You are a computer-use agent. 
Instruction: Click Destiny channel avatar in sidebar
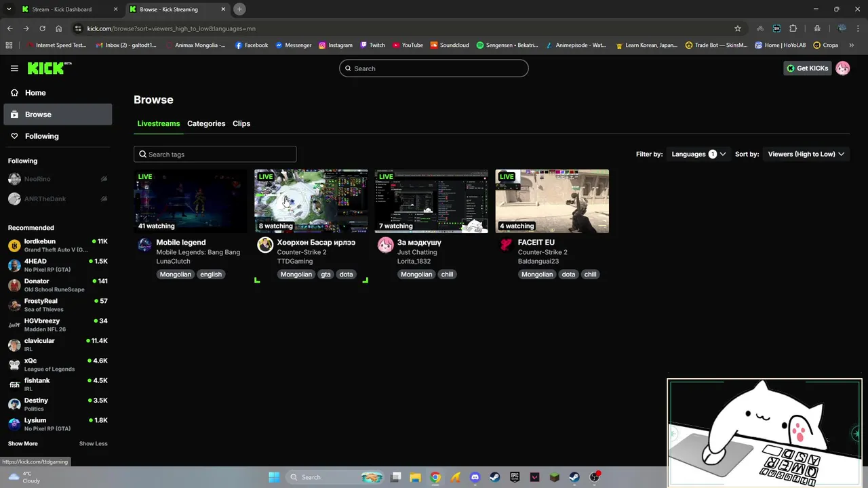14,404
